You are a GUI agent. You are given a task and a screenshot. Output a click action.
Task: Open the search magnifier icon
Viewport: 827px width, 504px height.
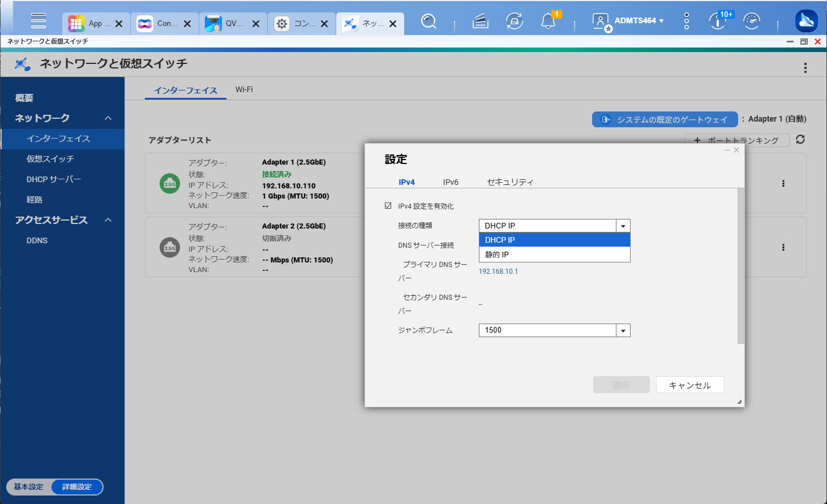[429, 21]
